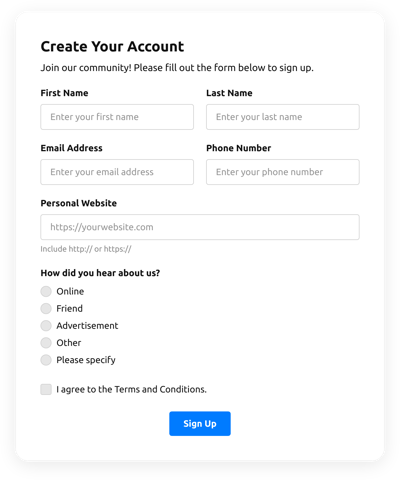Click the Create Your Account heading

[112, 46]
